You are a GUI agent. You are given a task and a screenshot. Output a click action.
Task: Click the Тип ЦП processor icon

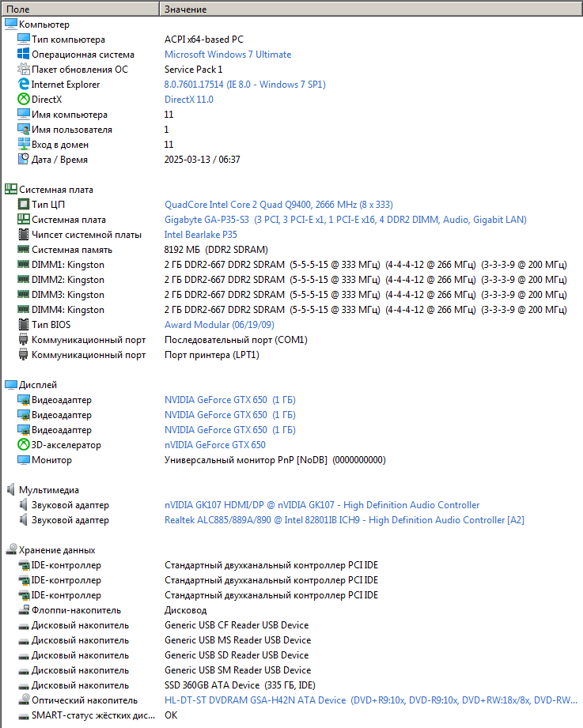23,204
